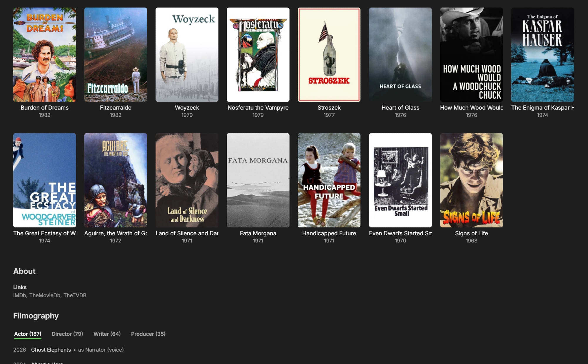Open Ghost Elephants filmography entry
Screen dimensions: 588x364
point(51,350)
